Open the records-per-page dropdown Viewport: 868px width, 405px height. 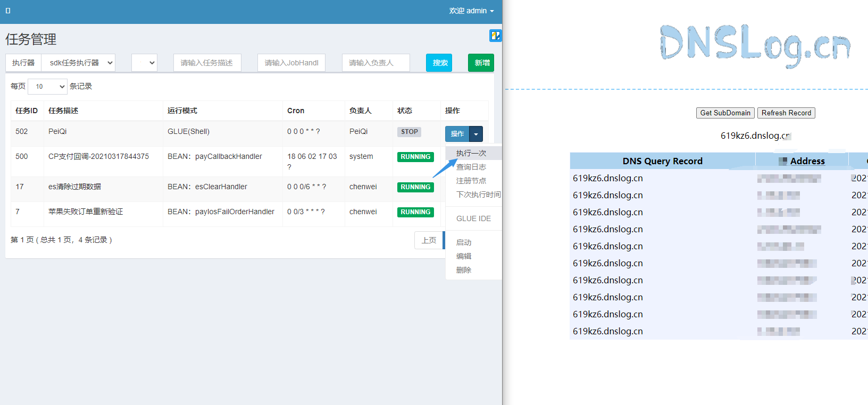tap(47, 86)
